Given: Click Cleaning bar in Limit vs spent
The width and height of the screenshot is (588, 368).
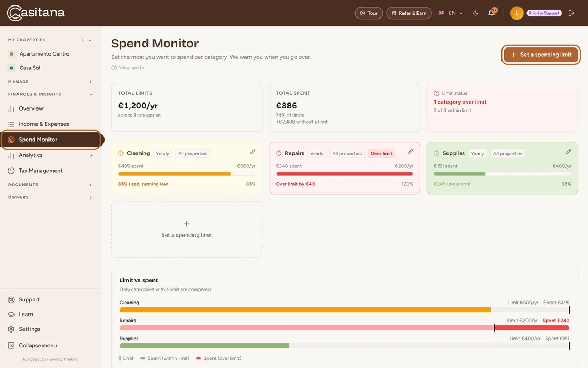Looking at the screenshot, I should click(344, 310).
